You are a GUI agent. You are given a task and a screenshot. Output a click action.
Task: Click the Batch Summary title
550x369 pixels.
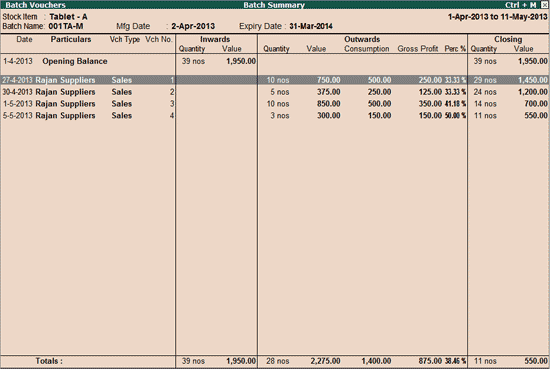274,5
